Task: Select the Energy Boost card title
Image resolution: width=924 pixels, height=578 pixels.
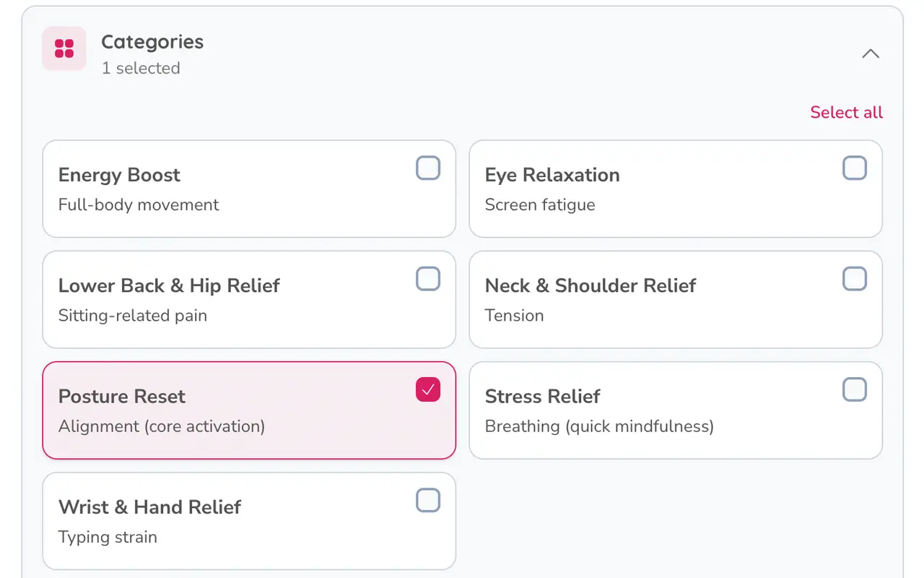Action: [x=119, y=175]
